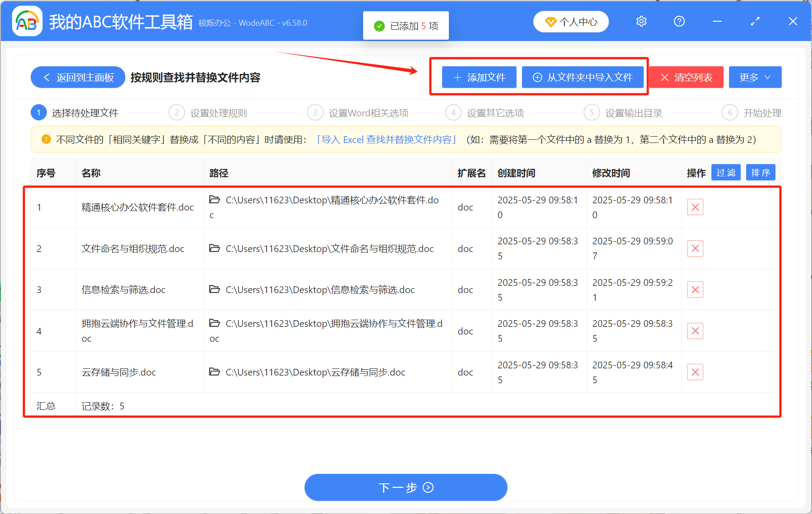Click 从文件夹中导入文件 button

click(x=582, y=78)
